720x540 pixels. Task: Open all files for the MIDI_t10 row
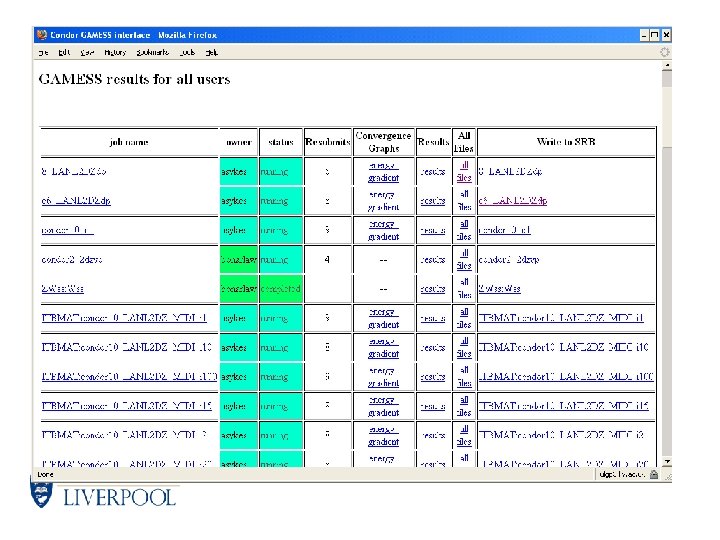[464, 347]
